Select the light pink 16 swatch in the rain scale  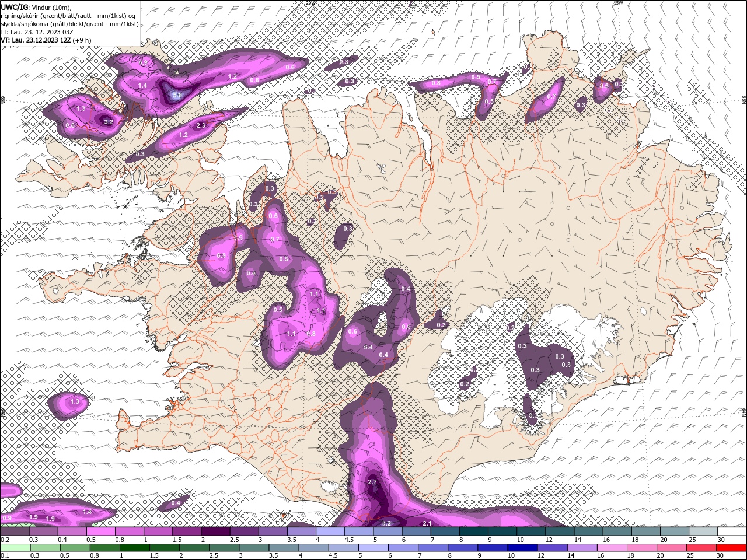tap(612, 548)
